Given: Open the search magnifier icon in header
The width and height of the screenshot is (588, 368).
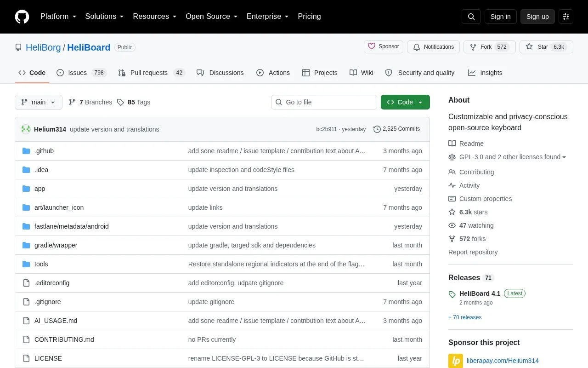Looking at the screenshot, I should pos(471,17).
